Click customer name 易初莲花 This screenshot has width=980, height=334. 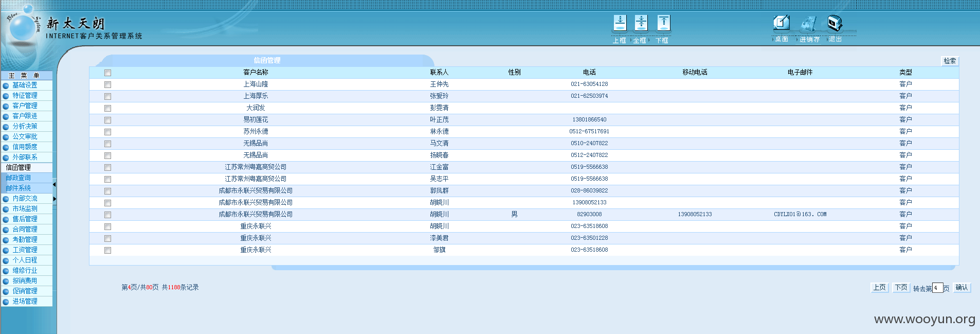click(x=256, y=119)
